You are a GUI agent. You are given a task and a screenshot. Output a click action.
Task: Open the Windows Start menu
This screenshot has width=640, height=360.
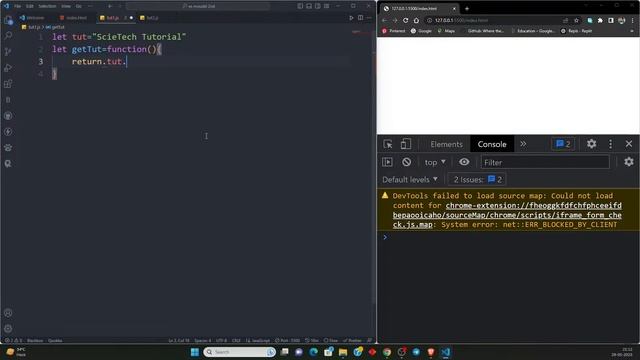tap(195, 352)
